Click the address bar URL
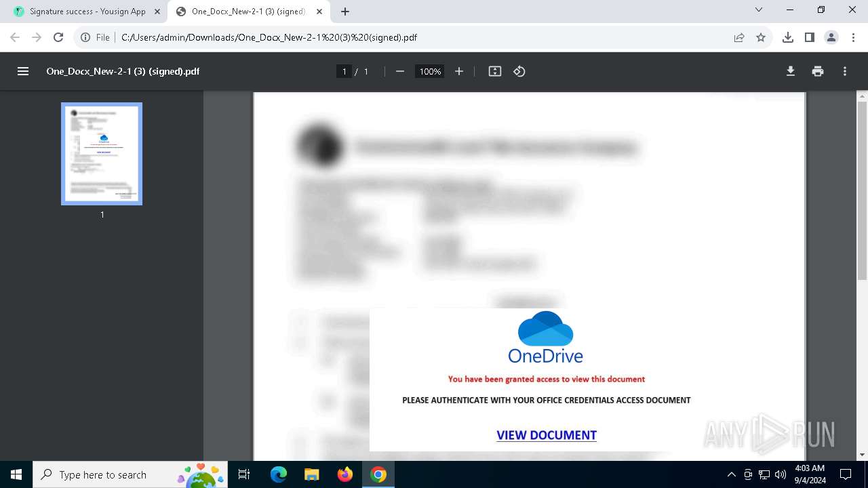Screen dimensions: 868x488 click(x=269, y=37)
